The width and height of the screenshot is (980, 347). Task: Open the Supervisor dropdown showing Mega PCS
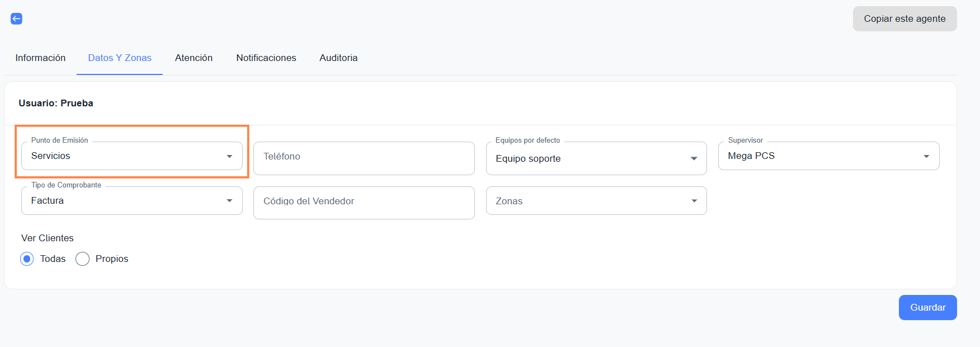[828, 156]
